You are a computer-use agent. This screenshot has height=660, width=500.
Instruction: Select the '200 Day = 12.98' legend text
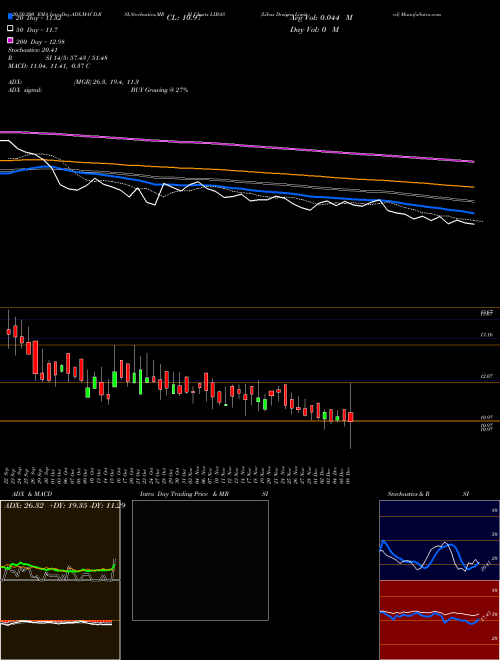[x=40, y=42]
